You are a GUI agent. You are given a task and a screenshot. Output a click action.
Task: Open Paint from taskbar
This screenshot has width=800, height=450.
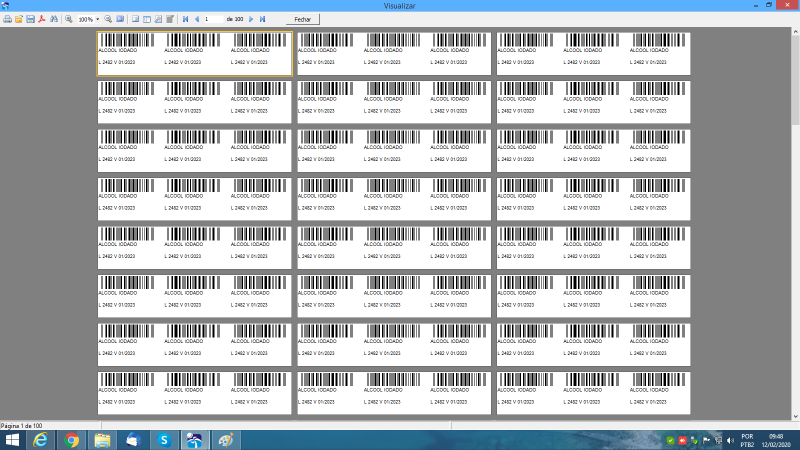pos(226,440)
